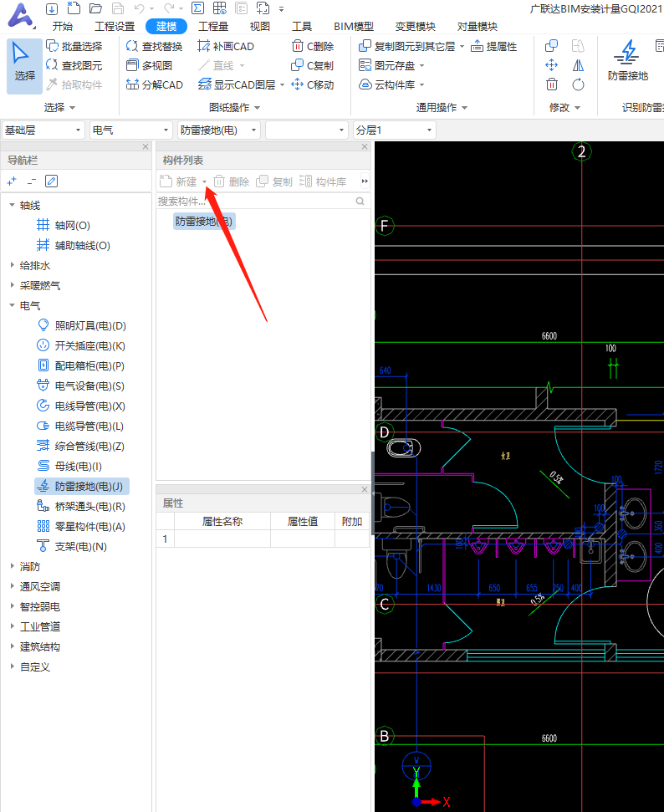
Task: Click the undo arrow in title bar
Action: pyautogui.click(x=139, y=8)
